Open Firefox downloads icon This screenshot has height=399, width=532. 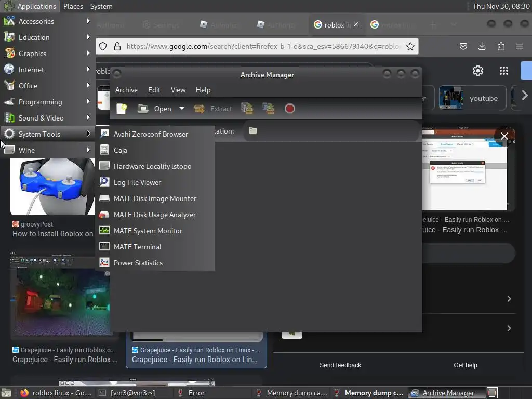482,46
